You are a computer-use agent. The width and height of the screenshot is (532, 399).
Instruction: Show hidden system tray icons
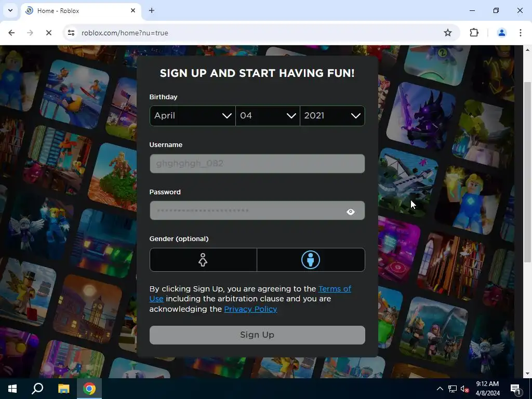[x=440, y=389]
